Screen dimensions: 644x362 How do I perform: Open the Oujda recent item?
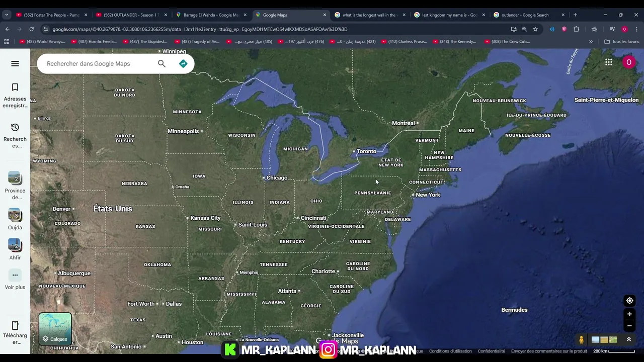[x=15, y=219]
